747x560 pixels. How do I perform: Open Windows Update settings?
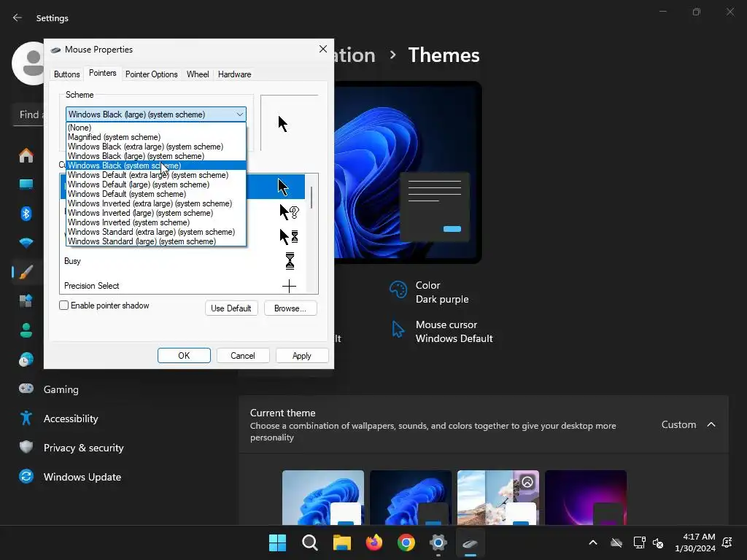click(82, 477)
